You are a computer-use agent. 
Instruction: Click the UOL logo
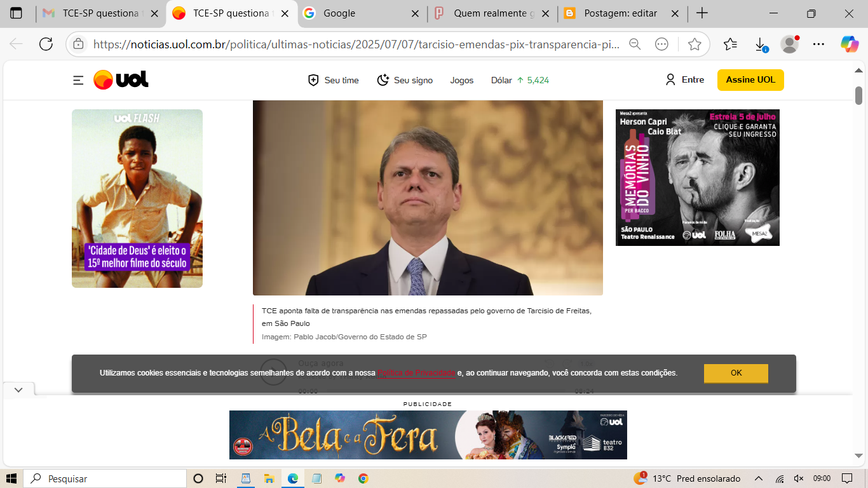[121, 80]
